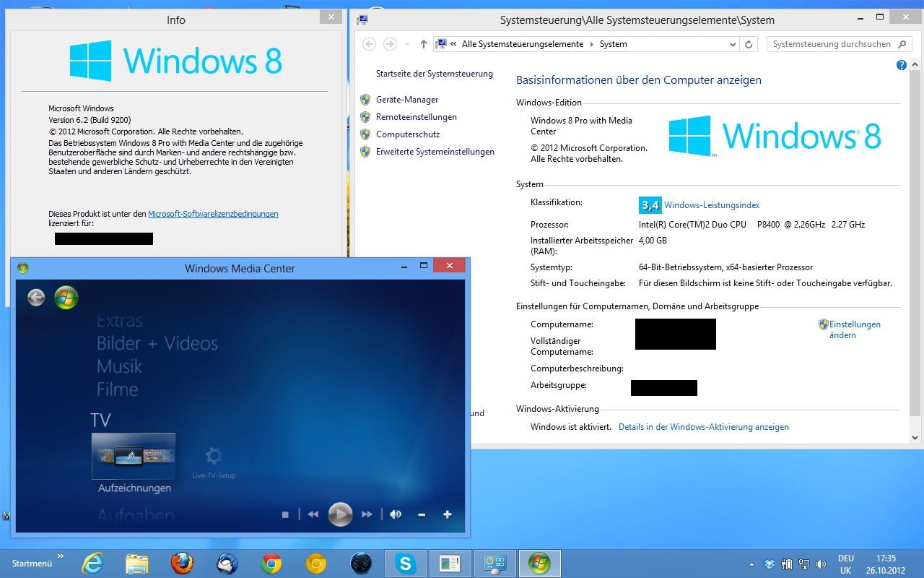Screen dimensions: 924x578
Task: Click the 'System' breadcrumb in the address bar
Action: [x=614, y=44]
